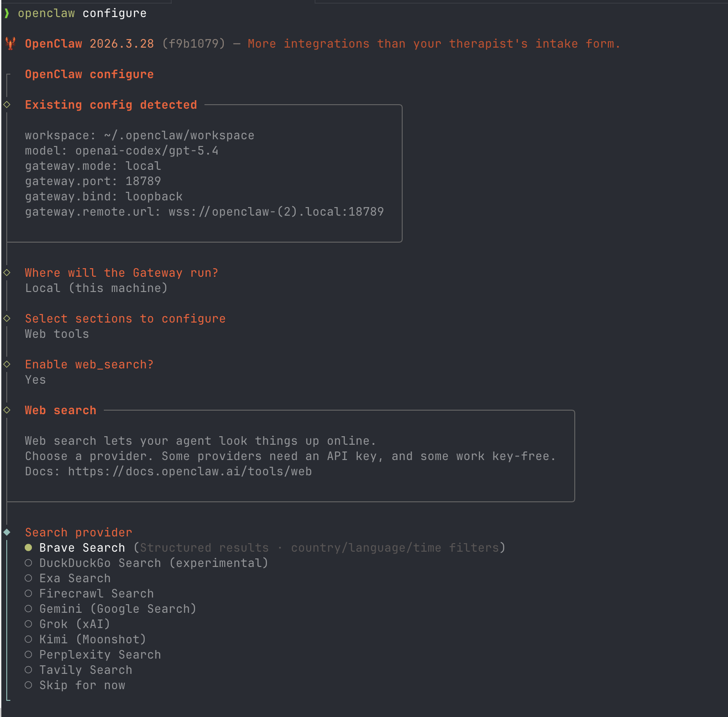Screen dimensions: 728x717
Task: Click the green prompt arrow before openclaw configure
Action: (7, 13)
